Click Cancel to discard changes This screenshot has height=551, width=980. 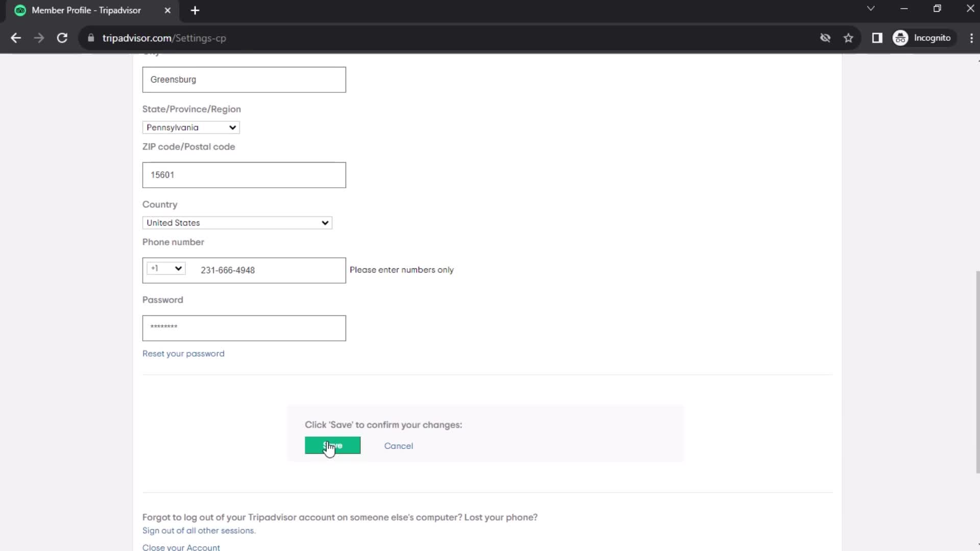[399, 445]
